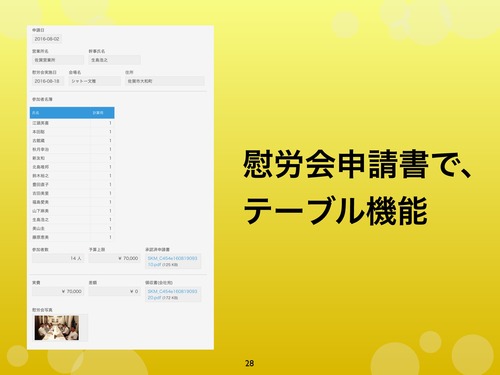Click the 参加者数 field showing 14 人
The height and width of the screenshot is (375, 500).
[58, 258]
